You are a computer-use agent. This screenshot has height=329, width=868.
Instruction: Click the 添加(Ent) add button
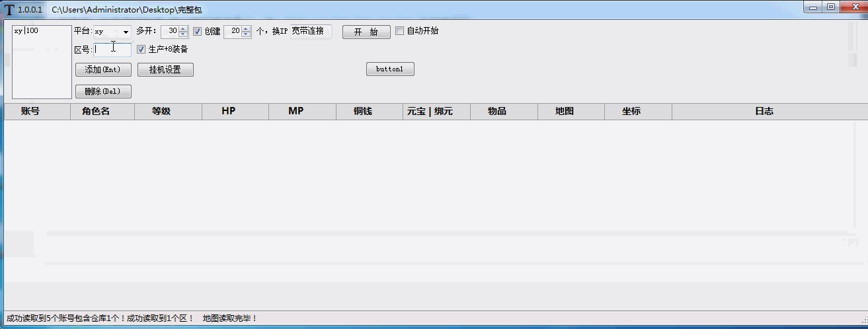tap(103, 69)
